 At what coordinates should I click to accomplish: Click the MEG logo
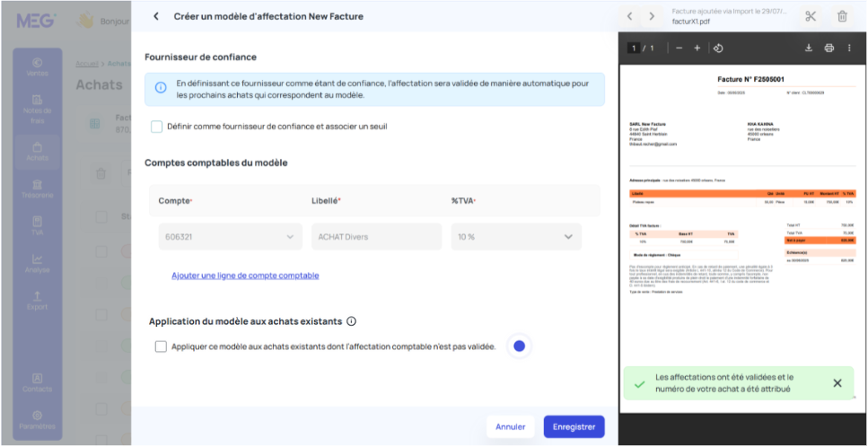click(36, 21)
